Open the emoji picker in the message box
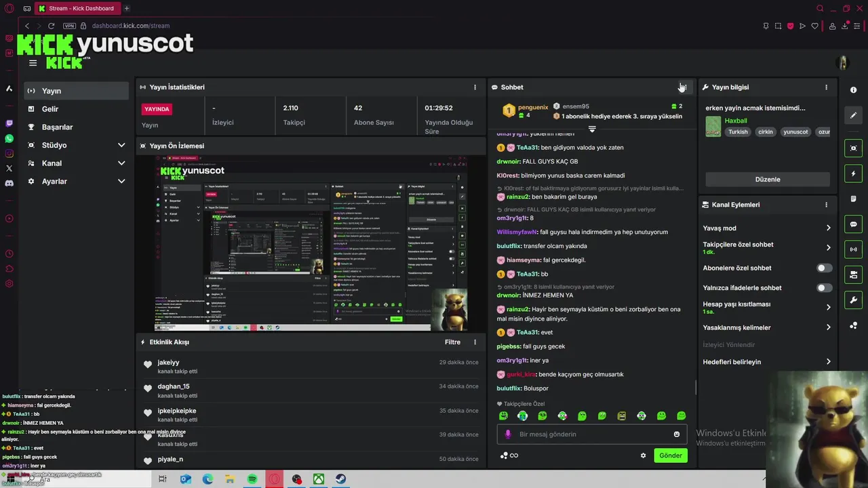This screenshot has height=488, width=868. coord(676,434)
